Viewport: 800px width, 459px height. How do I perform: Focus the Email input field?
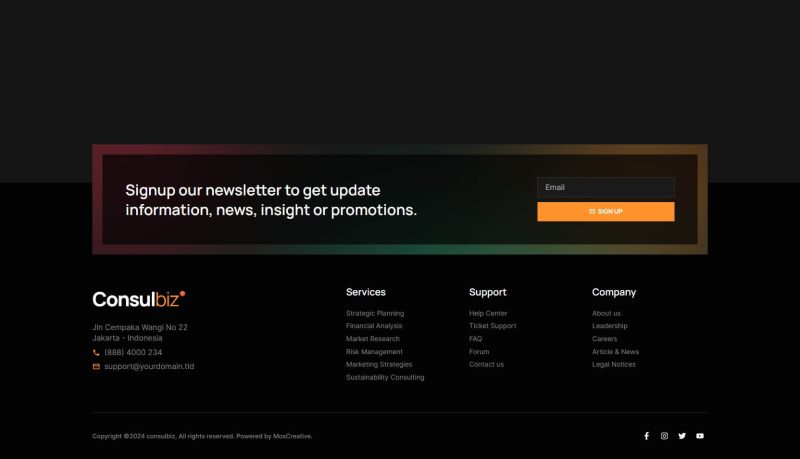coord(605,188)
